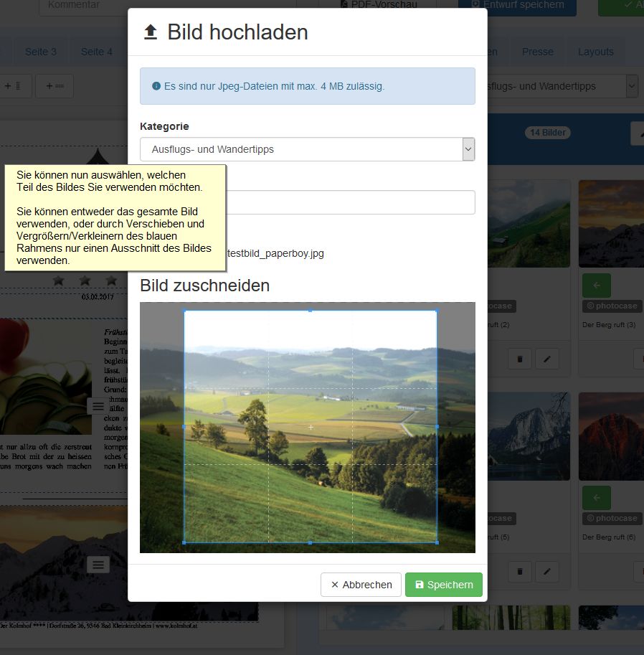This screenshot has height=655, width=644.
Task: Cancel the upload with Abbrechen
Action: pos(361,585)
